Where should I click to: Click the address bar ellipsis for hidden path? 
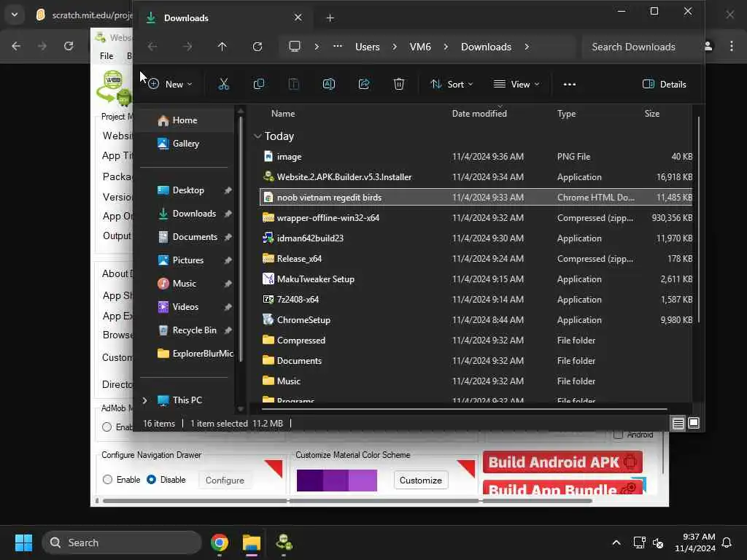[x=338, y=46]
